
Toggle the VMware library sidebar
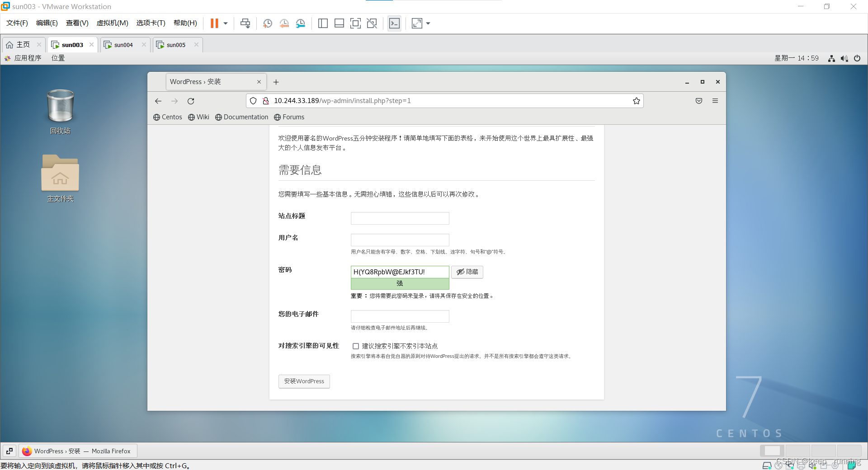[x=323, y=23]
